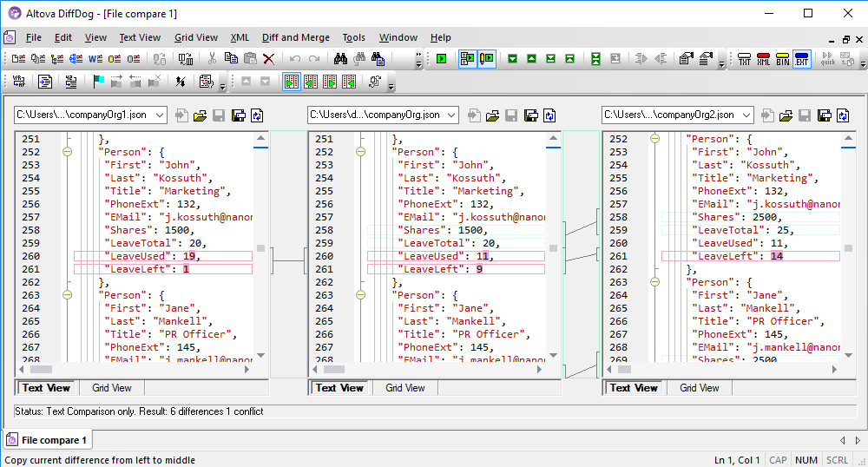Open the companyOrg1.json file path dropdown
The width and height of the screenshot is (868, 467).
pyautogui.click(x=159, y=115)
